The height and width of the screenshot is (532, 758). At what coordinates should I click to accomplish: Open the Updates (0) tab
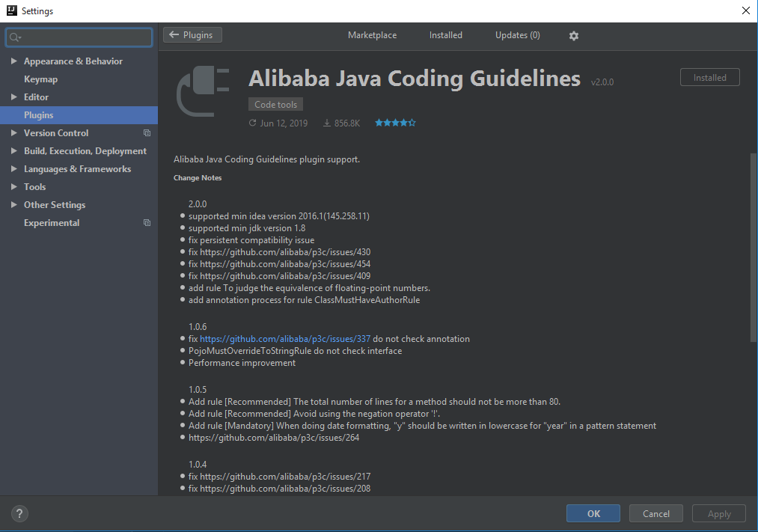click(x=517, y=35)
